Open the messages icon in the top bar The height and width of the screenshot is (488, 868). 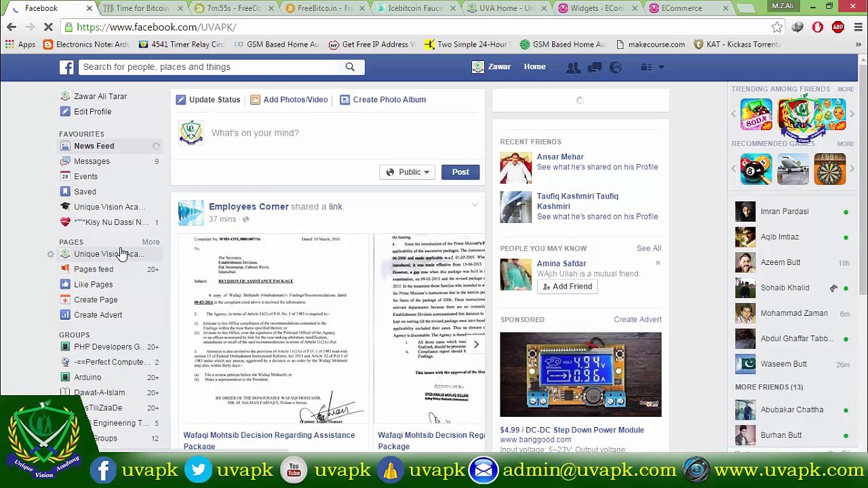click(x=595, y=67)
